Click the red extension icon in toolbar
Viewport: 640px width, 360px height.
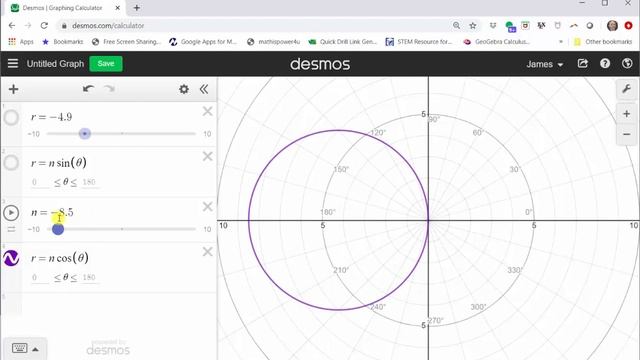click(x=629, y=25)
